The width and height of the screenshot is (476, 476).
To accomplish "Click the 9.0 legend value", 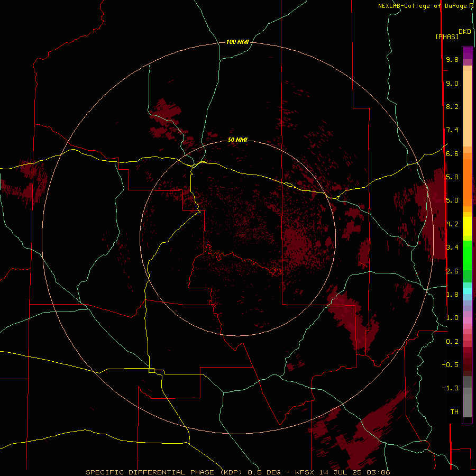I will click(452, 84).
